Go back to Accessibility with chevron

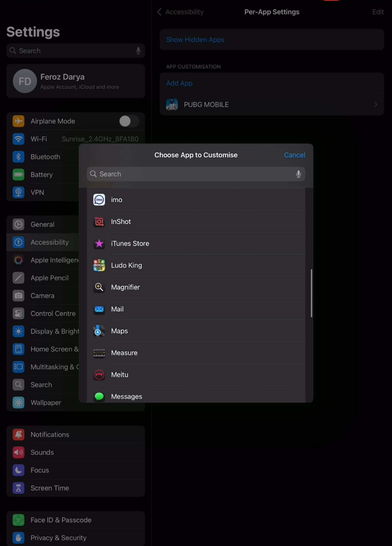click(159, 12)
